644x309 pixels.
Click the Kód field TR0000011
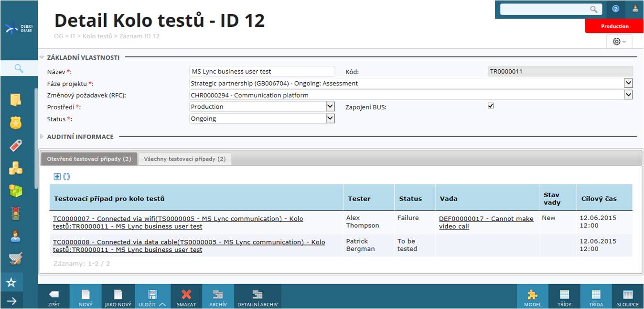(560, 72)
